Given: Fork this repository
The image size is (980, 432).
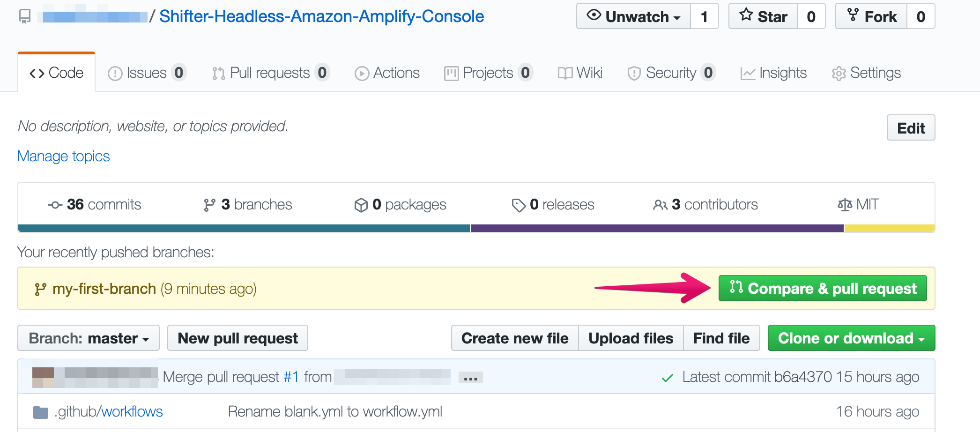Looking at the screenshot, I should [x=871, y=16].
